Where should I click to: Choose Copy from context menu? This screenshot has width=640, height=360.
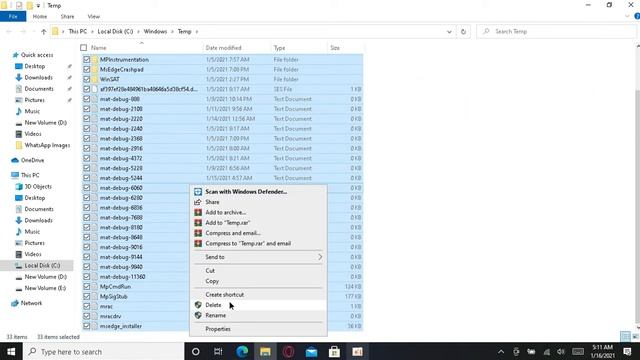[258, 281]
